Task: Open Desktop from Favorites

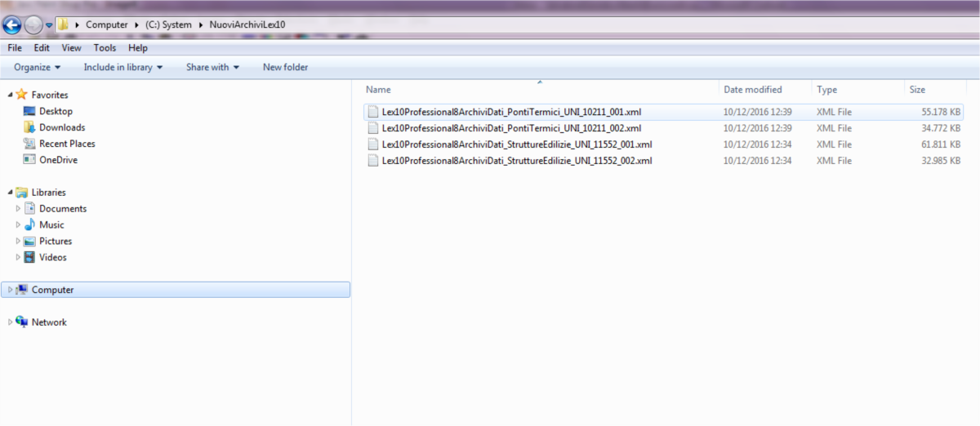Action: coord(56,111)
